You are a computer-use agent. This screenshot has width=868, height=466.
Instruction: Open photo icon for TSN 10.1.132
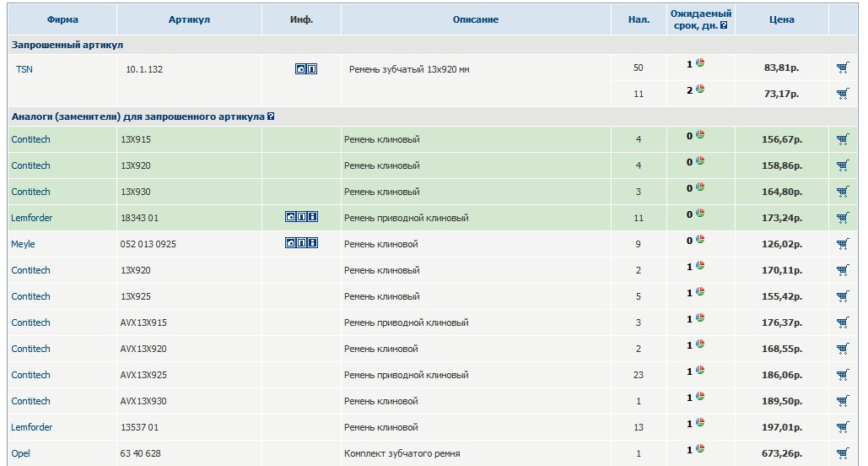click(300, 69)
